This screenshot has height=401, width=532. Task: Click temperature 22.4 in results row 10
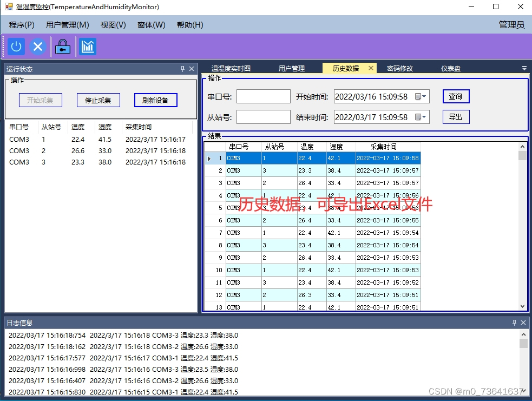pyautogui.click(x=312, y=270)
